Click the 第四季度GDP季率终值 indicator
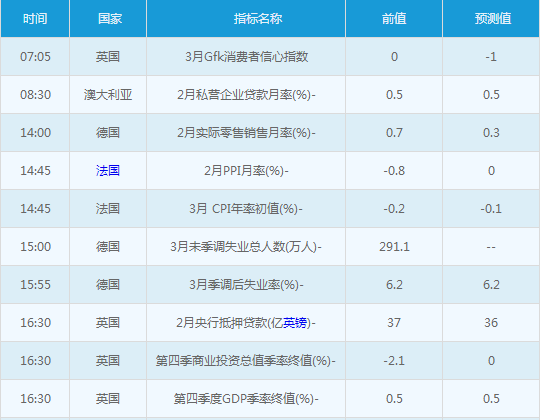The width and height of the screenshot is (540, 420). pyautogui.click(x=246, y=399)
